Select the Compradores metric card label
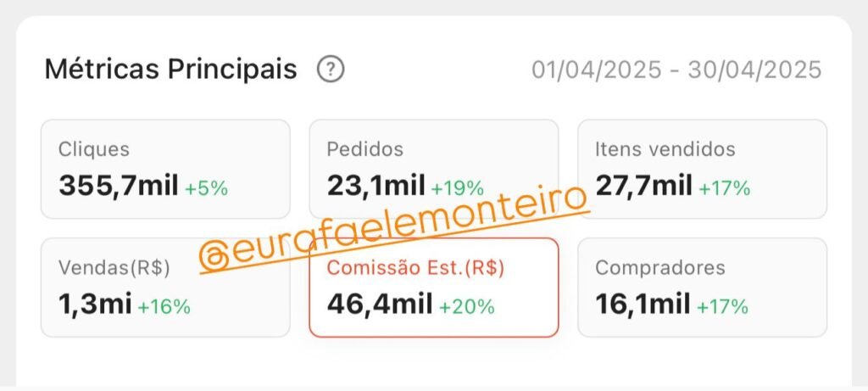 click(x=660, y=268)
